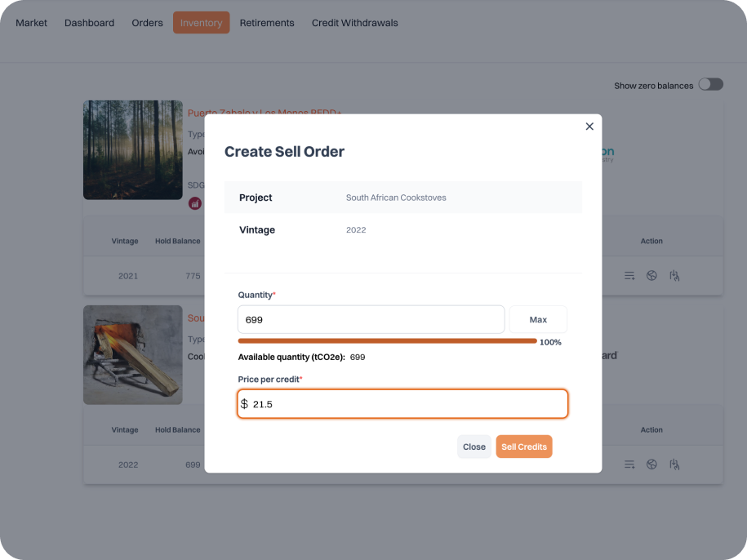Screen dimensions: 747x560
Task: Switch to the Dashboard tab
Action: click(x=89, y=23)
